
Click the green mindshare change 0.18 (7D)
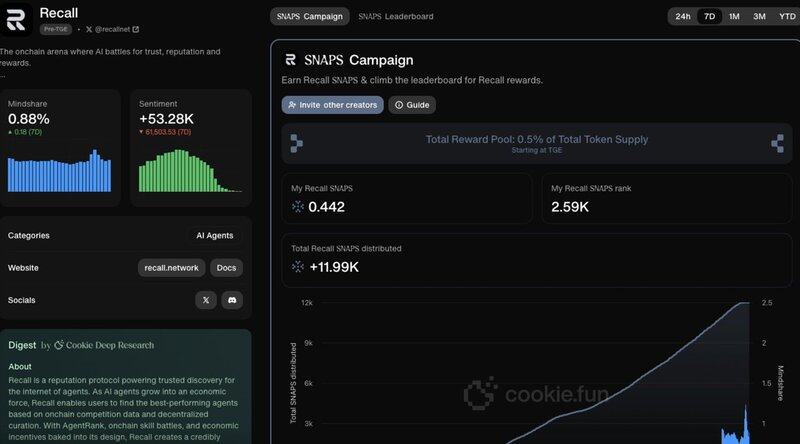coord(25,132)
